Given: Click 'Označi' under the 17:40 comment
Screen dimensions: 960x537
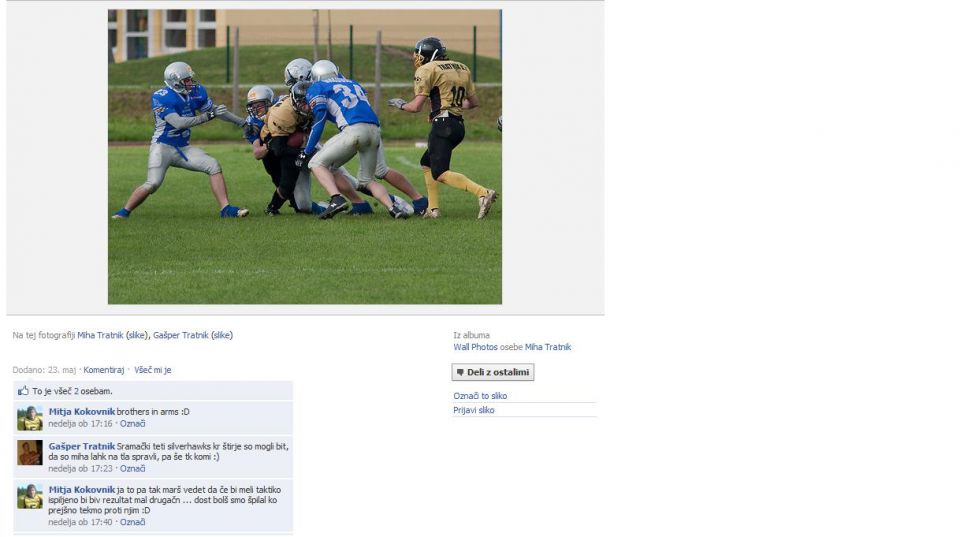Looking at the screenshot, I should pyautogui.click(x=132, y=522).
